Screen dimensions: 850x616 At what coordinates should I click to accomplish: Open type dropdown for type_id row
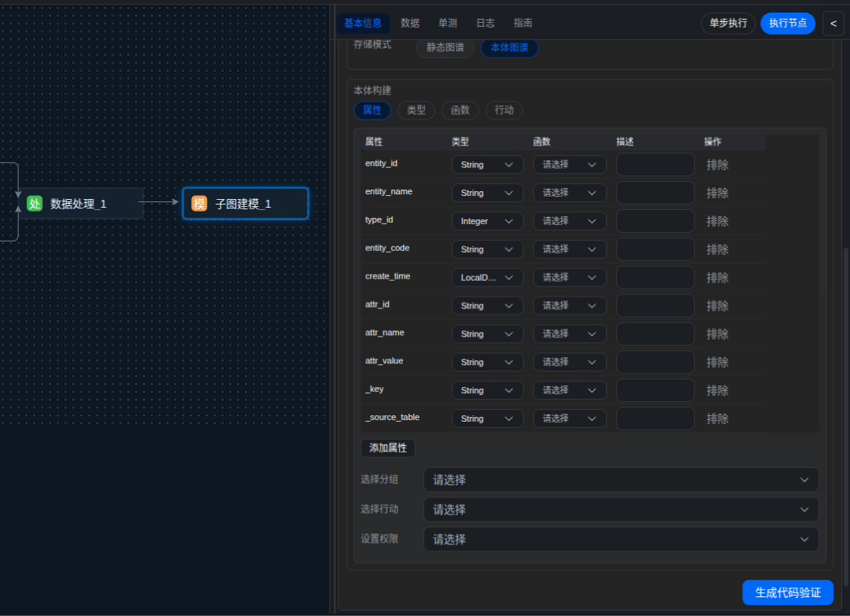click(x=487, y=221)
